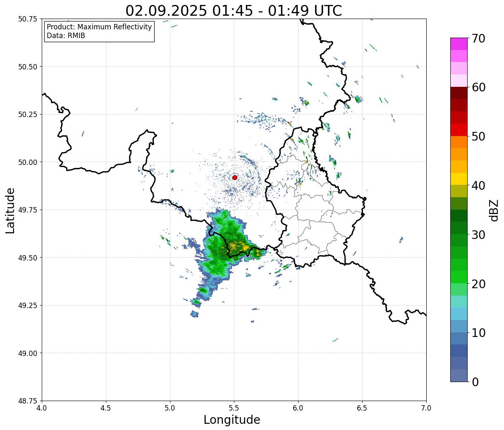Click the longitude tick label '5.5'

pyautogui.click(x=234, y=408)
